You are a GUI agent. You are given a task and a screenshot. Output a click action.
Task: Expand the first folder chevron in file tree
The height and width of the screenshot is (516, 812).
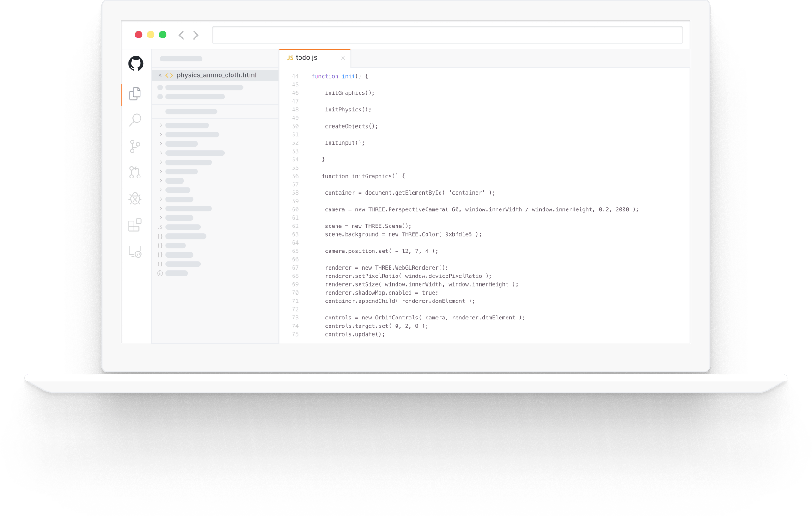click(161, 125)
